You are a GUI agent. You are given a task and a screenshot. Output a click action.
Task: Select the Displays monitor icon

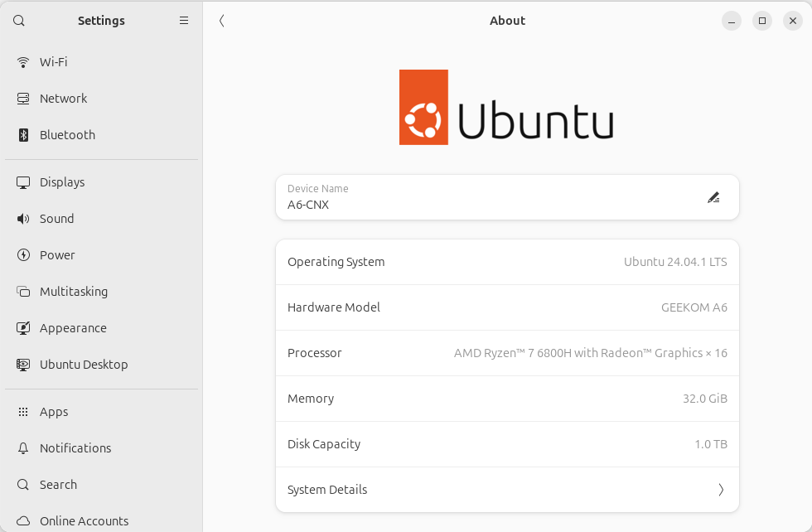tap(23, 182)
